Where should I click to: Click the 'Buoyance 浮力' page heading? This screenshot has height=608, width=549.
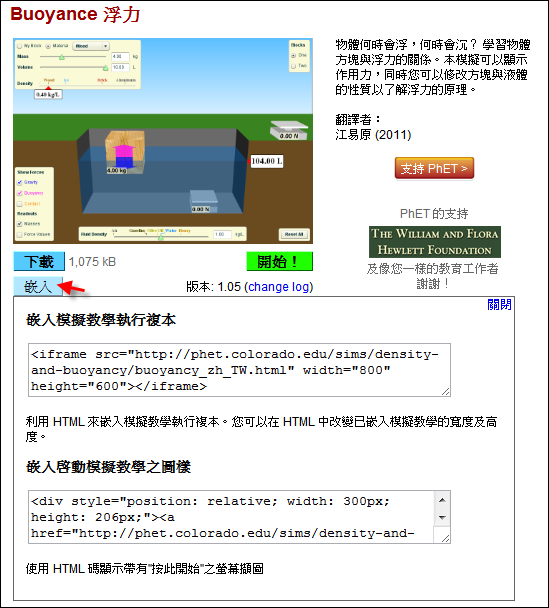(75, 15)
